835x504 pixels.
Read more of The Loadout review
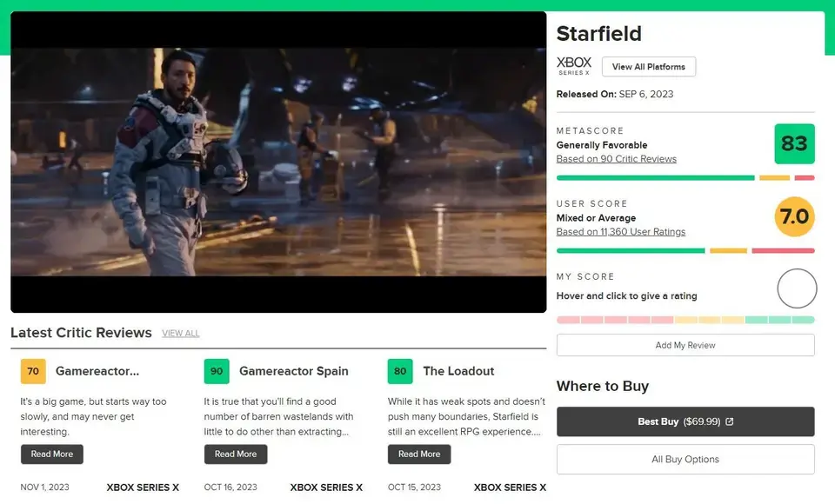419,454
